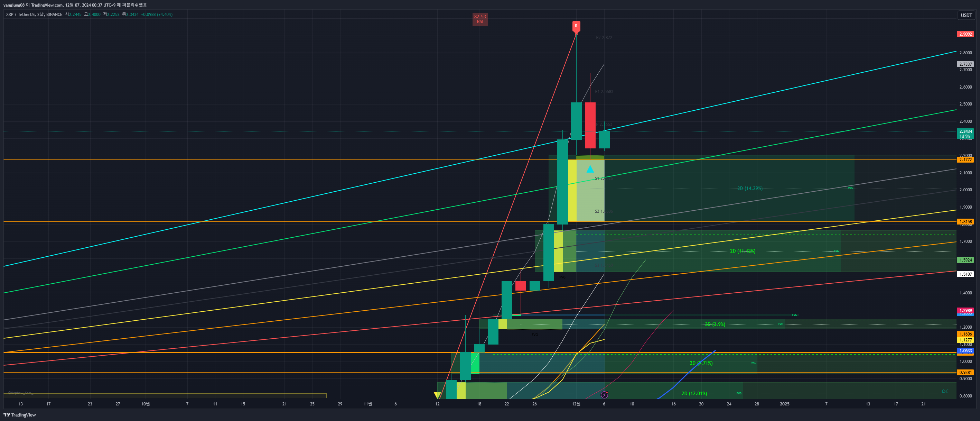Click the yellow 1.1277 price label
The width and height of the screenshot is (980, 421).
965,340
